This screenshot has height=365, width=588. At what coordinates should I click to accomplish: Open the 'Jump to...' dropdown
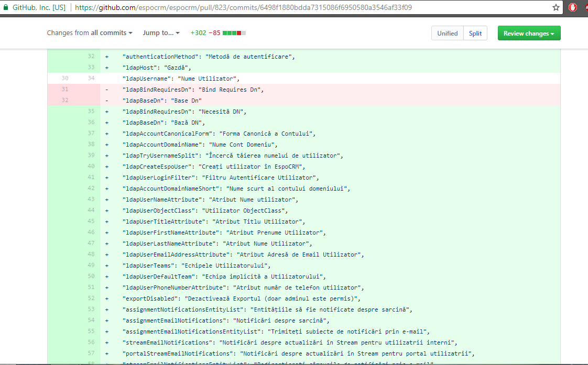point(161,33)
